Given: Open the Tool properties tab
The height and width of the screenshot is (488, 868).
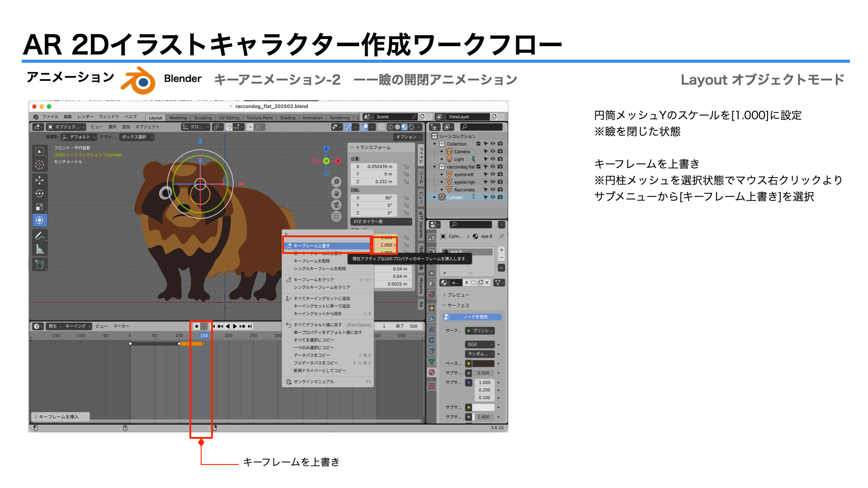Looking at the screenshot, I should click(432, 237).
